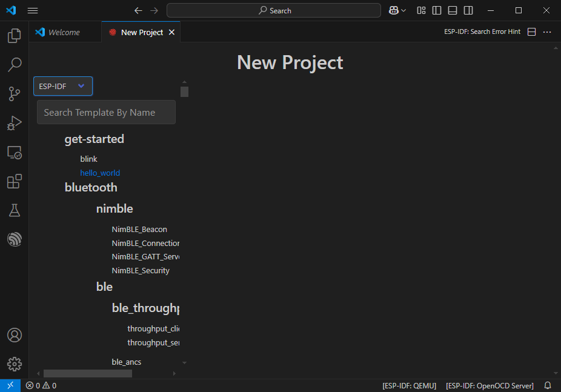Select the throughput_client template
561x392 pixels.
pos(153,329)
